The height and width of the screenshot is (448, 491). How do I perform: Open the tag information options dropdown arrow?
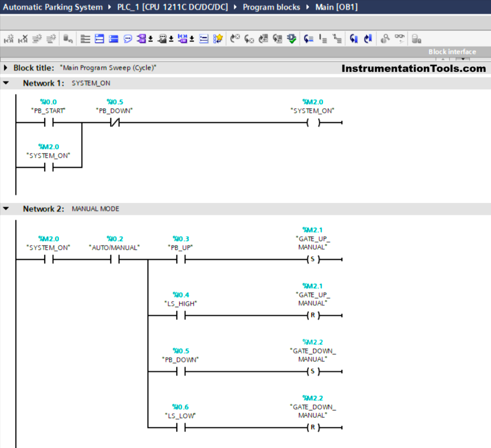[171, 39]
